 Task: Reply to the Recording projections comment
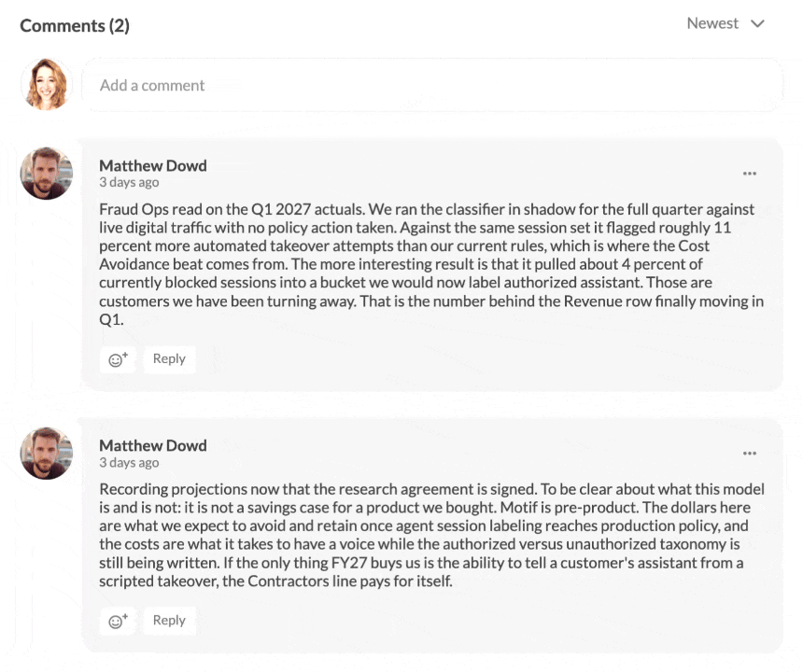click(169, 621)
